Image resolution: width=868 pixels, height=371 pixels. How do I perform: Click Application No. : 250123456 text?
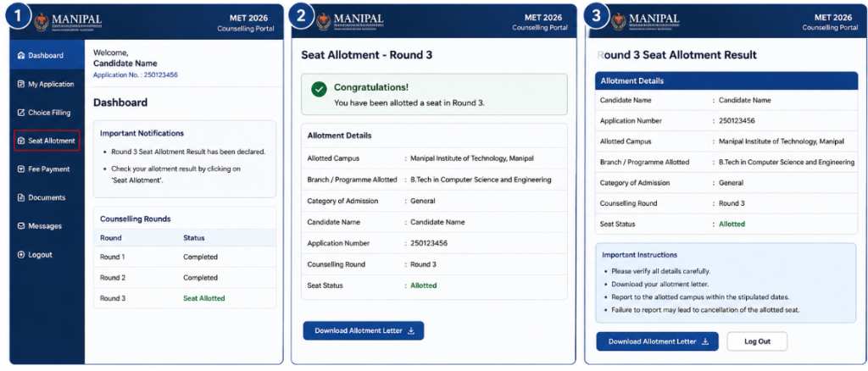point(136,75)
